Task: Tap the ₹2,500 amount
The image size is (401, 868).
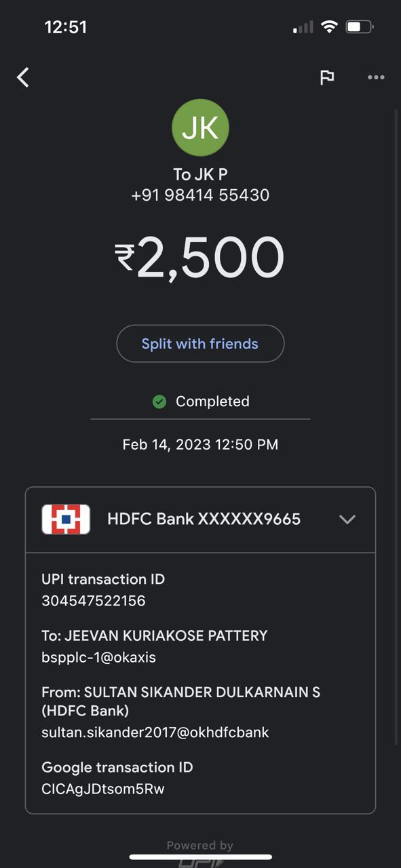Action: [x=199, y=258]
